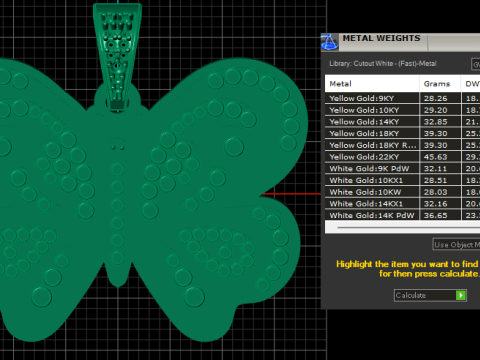This screenshot has width=480, height=360.
Task: Select the White Gold:10KX1 row
Action: tap(402, 180)
